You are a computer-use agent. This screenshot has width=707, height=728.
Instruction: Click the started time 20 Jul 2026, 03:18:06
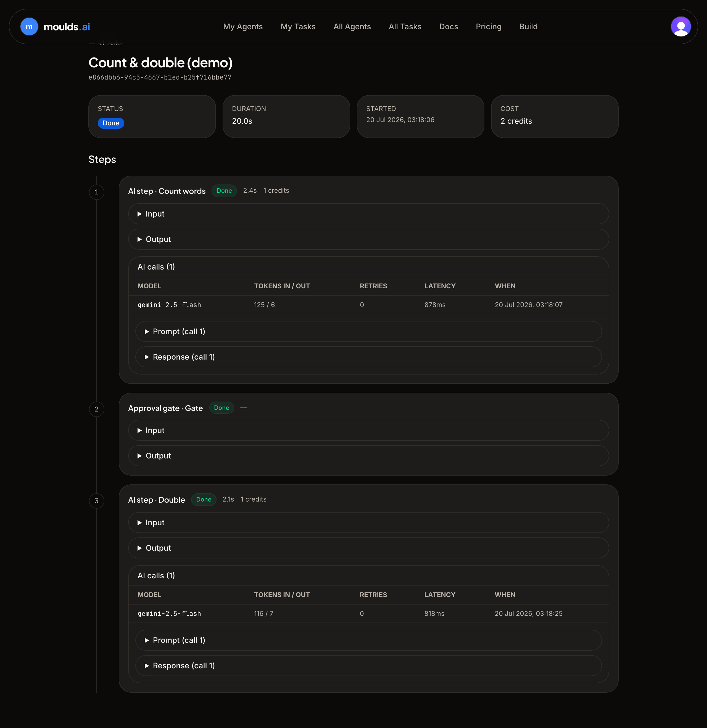(400, 120)
